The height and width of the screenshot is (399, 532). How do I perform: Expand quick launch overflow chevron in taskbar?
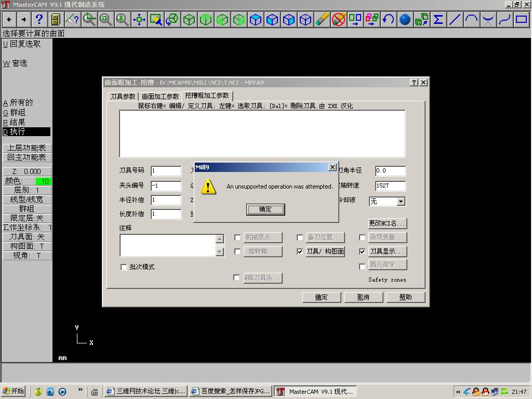click(x=80, y=390)
